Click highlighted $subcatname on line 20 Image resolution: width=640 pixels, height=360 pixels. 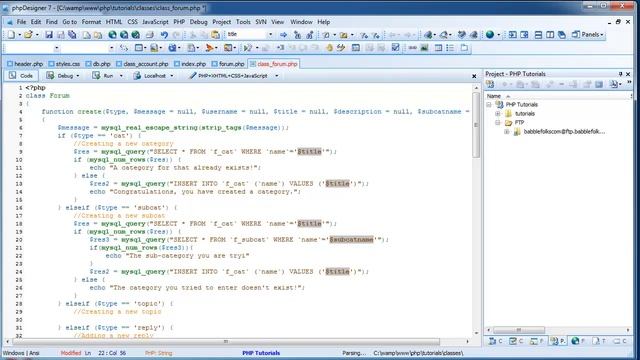[351, 240]
